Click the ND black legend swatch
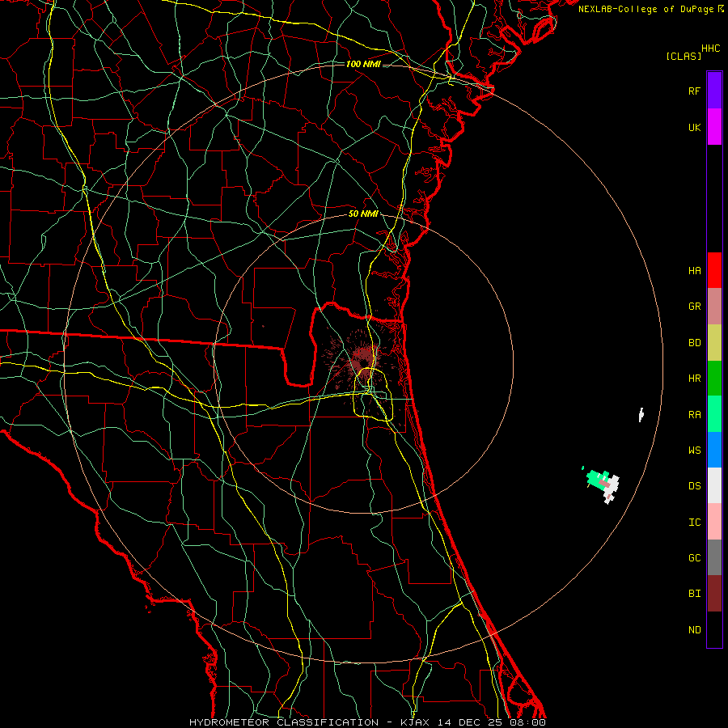Viewport: 728px width, 728px height. (714, 629)
